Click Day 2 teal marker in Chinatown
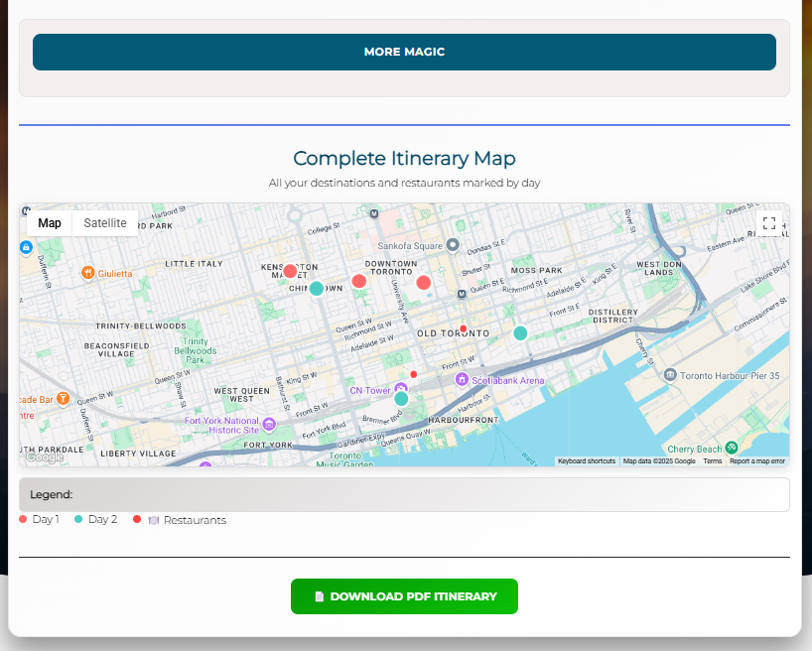 [x=317, y=289]
